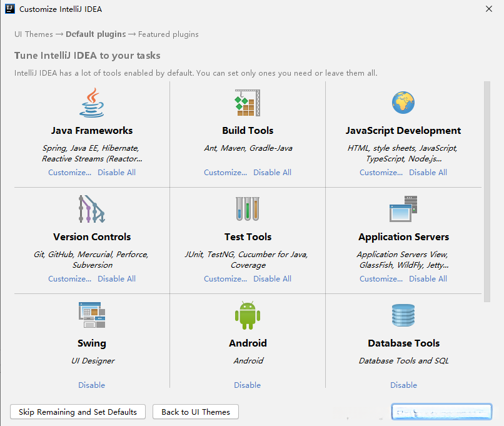The height and width of the screenshot is (426, 504).
Task: Click the Java Frameworks coffee cup icon
Action: click(92, 103)
